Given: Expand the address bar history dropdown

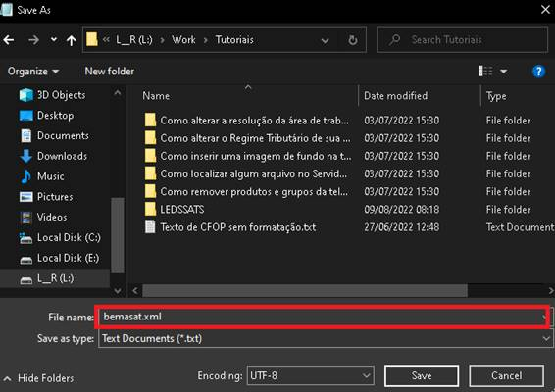Looking at the screenshot, I should [x=325, y=41].
